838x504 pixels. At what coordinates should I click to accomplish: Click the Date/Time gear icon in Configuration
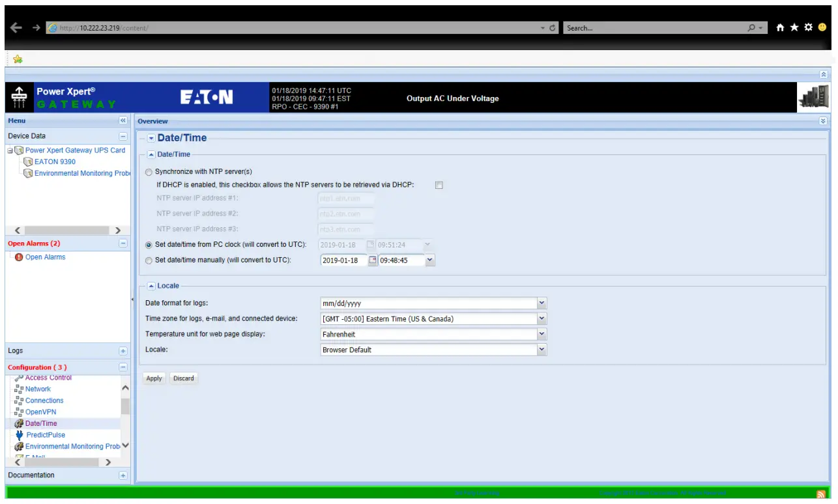[x=19, y=423]
